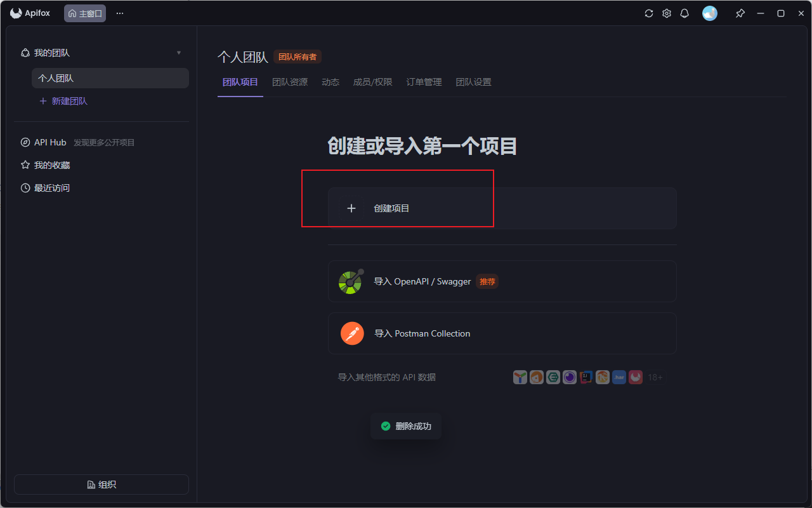812x508 pixels.
Task: Pin the window with the pin icon
Action: pyautogui.click(x=740, y=13)
